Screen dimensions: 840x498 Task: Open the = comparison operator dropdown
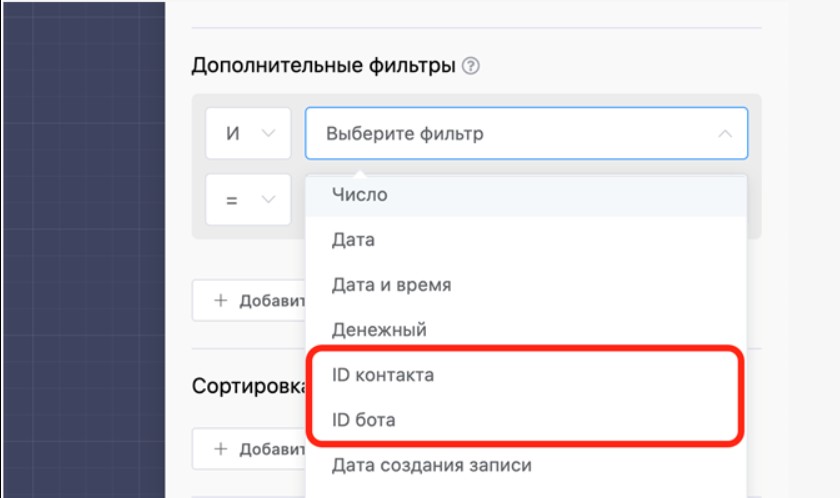247,200
